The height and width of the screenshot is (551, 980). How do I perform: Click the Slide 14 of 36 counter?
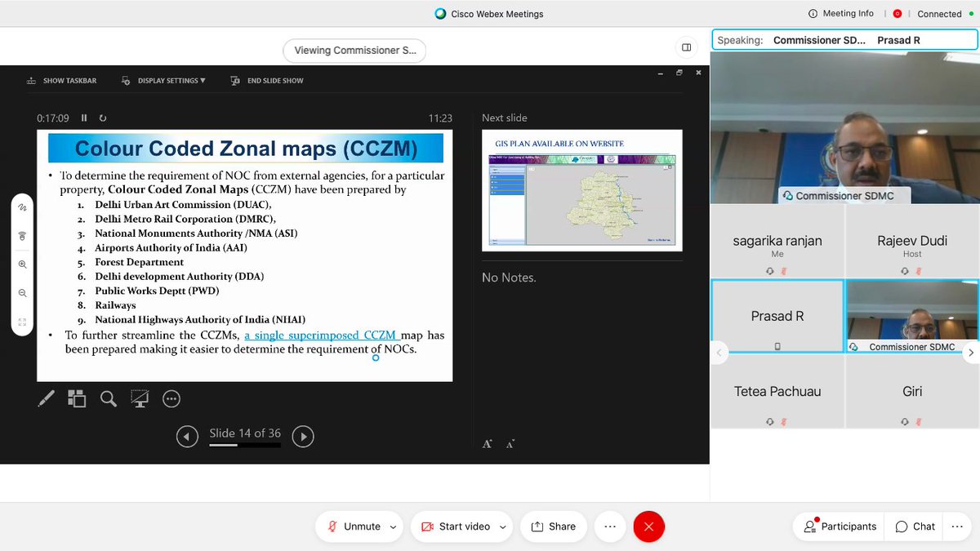pyautogui.click(x=245, y=433)
